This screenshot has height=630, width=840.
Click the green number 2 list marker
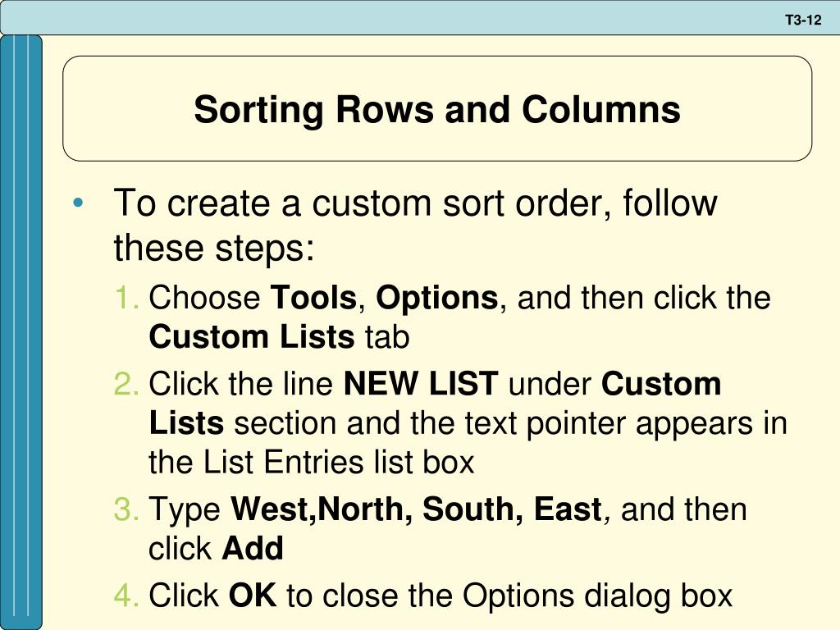click(x=126, y=384)
